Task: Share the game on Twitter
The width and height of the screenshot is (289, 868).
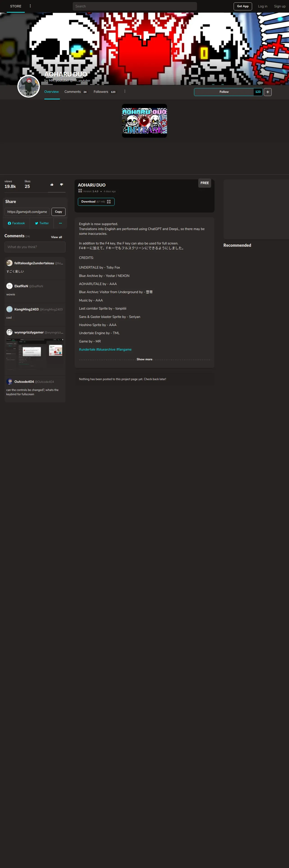Action: pyautogui.click(x=42, y=223)
